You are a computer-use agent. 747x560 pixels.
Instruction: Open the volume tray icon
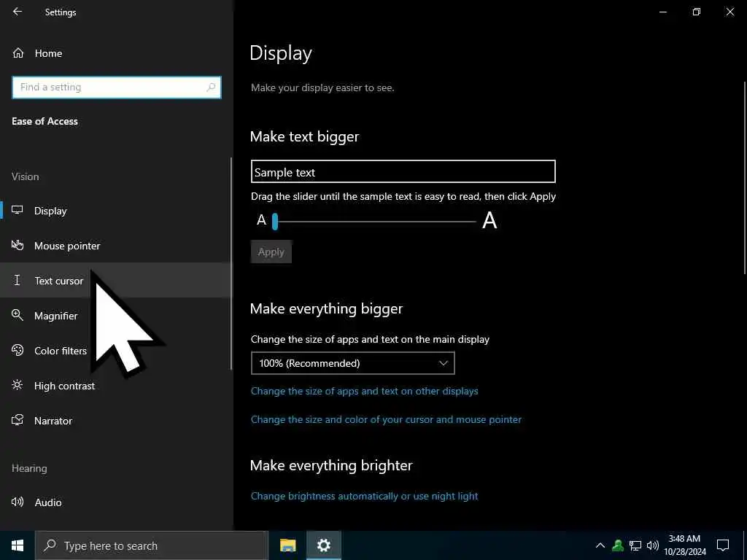point(653,545)
